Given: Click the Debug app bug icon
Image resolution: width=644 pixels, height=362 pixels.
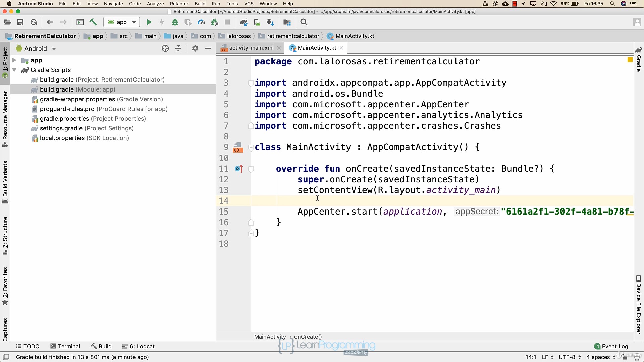Looking at the screenshot, I should 175,22.
